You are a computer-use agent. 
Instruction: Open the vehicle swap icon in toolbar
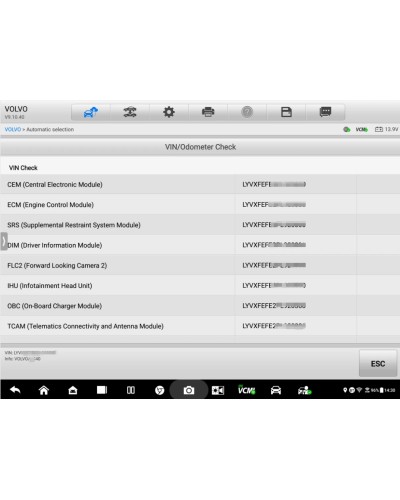coord(130,112)
